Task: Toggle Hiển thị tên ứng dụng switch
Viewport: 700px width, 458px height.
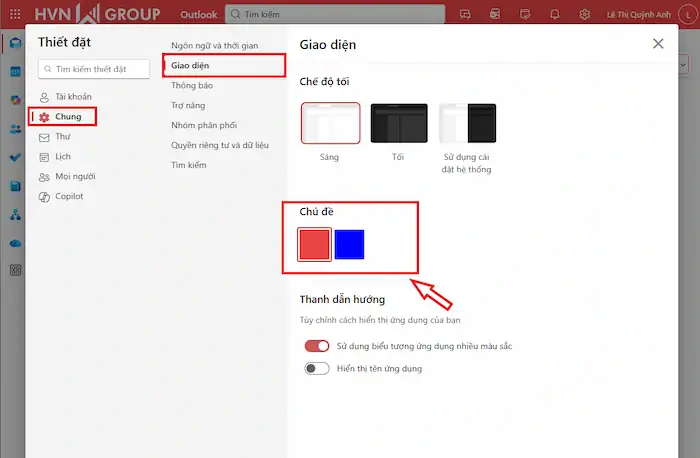Action: pos(317,369)
